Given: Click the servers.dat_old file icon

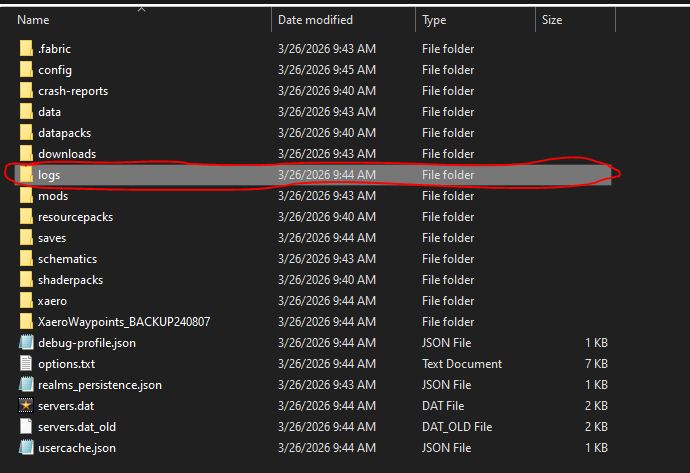Looking at the screenshot, I should [26, 427].
